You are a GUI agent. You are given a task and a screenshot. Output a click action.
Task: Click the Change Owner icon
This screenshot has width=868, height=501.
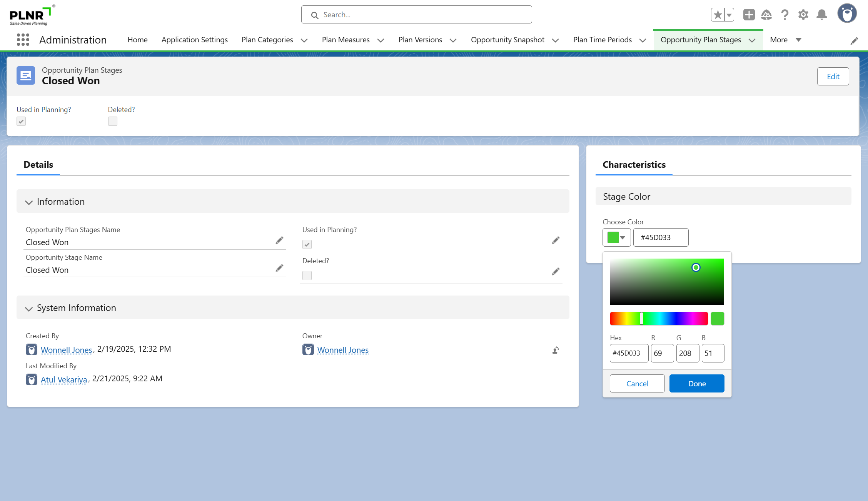[x=556, y=350]
